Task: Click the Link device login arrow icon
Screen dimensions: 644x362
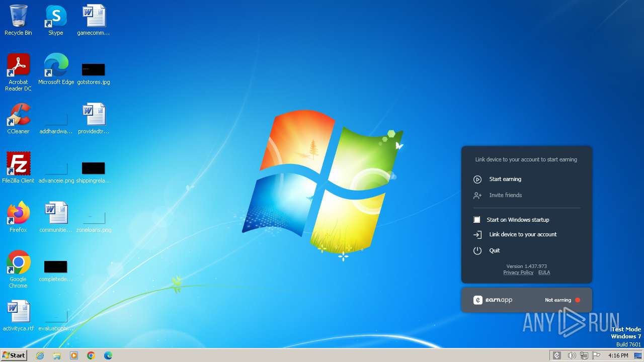Action: pos(477,235)
